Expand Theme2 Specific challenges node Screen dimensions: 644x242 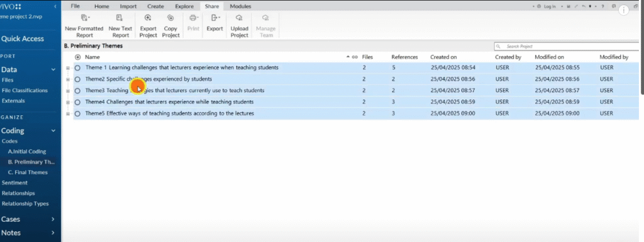tap(68, 79)
